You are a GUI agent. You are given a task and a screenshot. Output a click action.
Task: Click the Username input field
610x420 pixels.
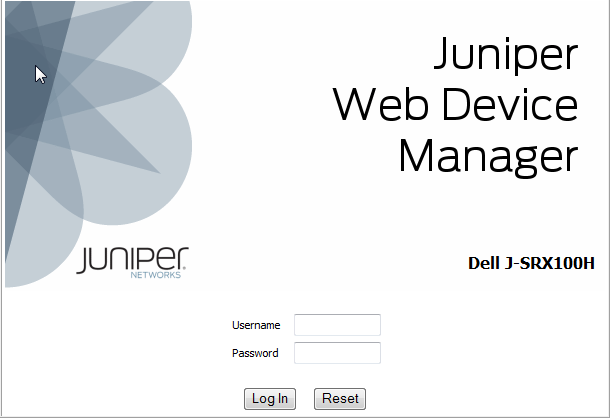point(337,325)
